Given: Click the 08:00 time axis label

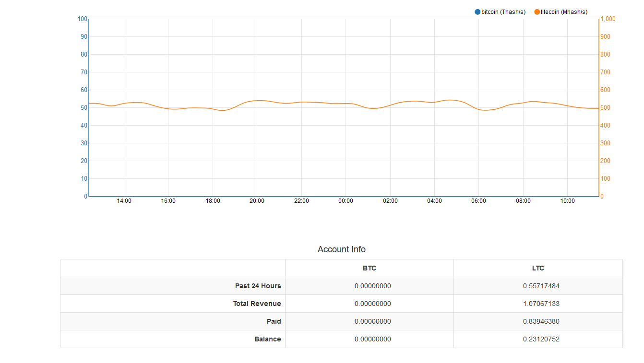Looking at the screenshot, I should 523,201.
